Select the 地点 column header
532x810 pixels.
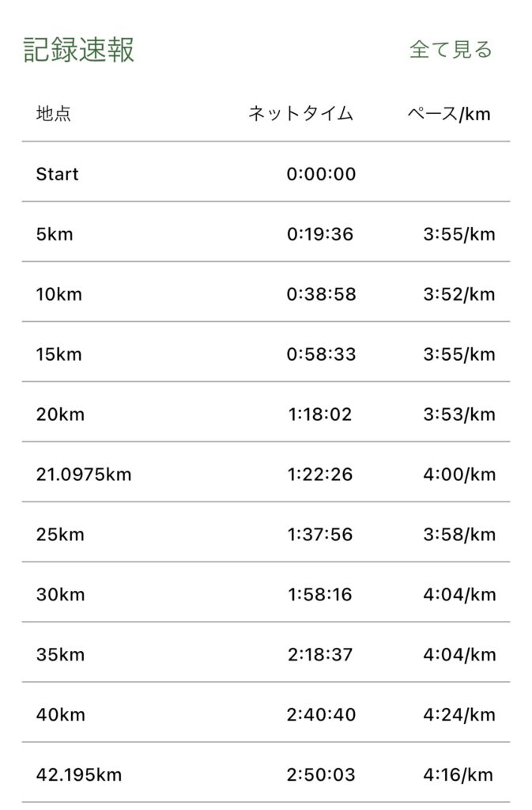coord(54,114)
